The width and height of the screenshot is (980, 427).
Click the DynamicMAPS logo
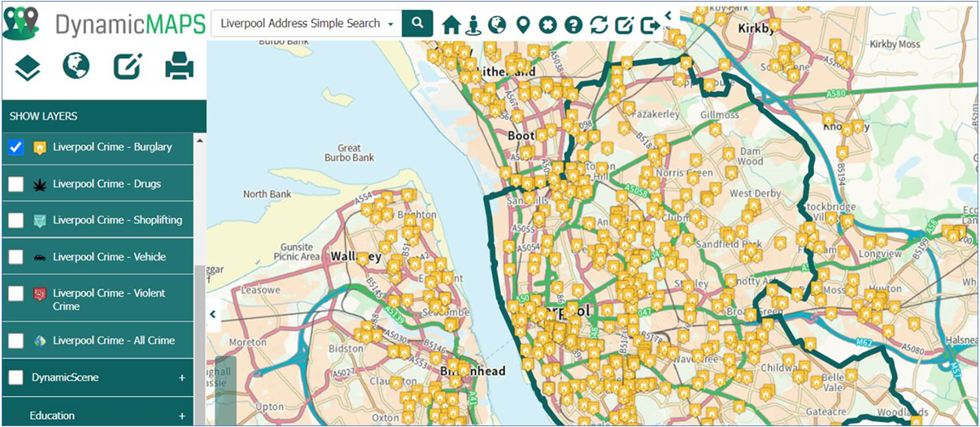tap(103, 23)
